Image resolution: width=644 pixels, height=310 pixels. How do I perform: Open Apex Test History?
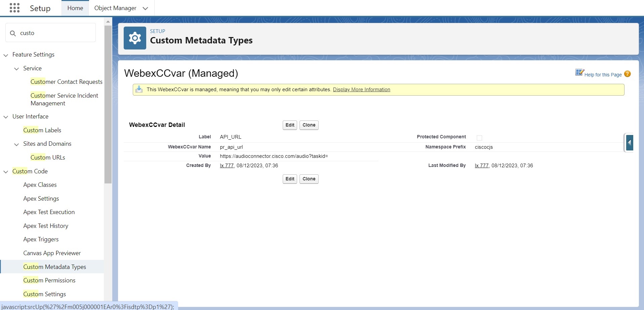[46, 226]
